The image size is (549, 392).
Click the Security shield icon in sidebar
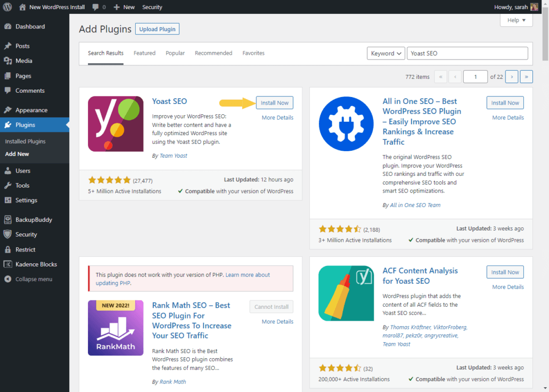pos(8,234)
